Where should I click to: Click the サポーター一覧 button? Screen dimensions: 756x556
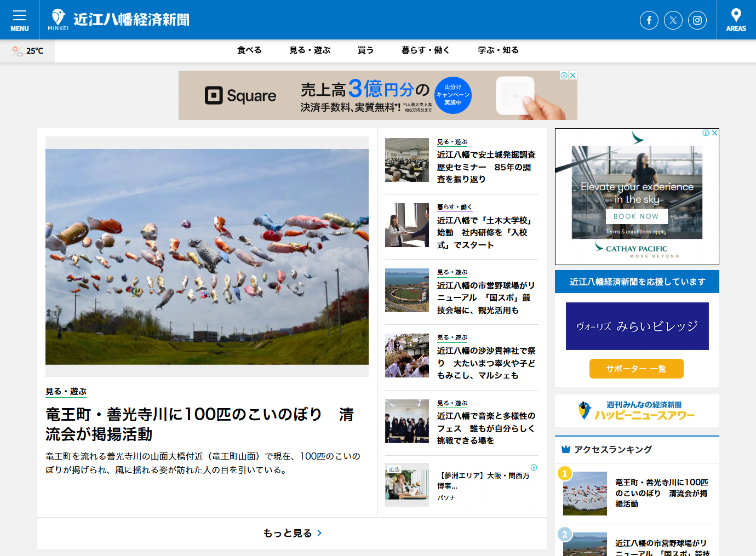click(x=636, y=369)
